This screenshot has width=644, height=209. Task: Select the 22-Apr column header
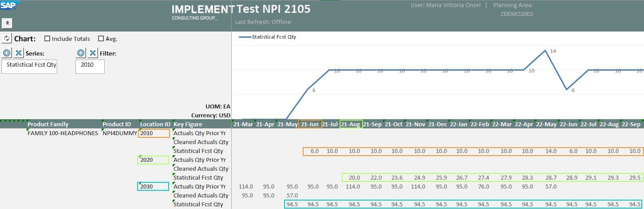pos(524,124)
